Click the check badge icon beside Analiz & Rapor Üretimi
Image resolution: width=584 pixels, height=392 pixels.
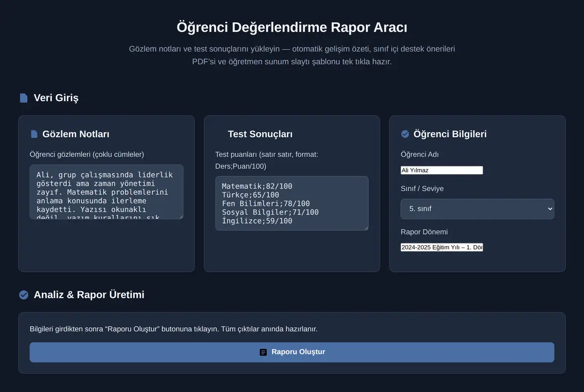23,295
